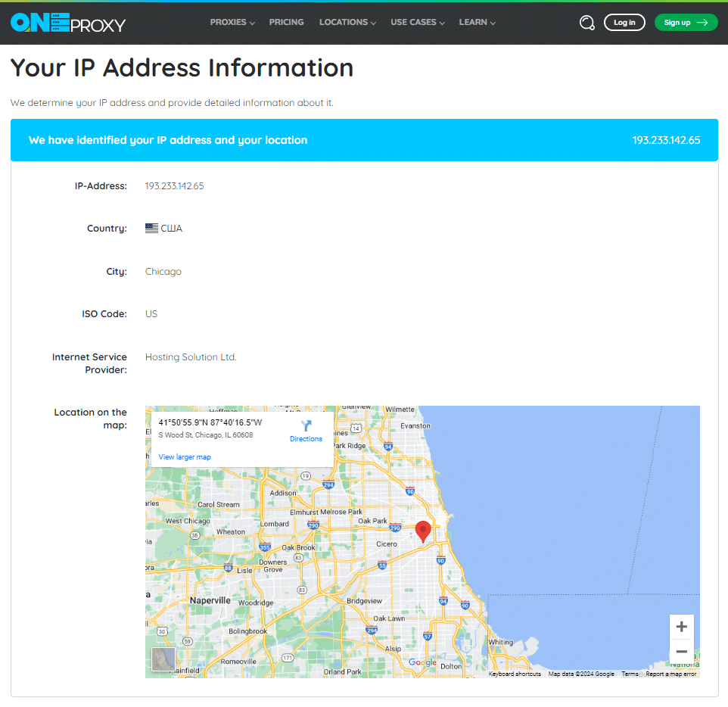Go to the Pricing page
Image resolution: width=728 pixels, height=707 pixels.
pyautogui.click(x=286, y=22)
